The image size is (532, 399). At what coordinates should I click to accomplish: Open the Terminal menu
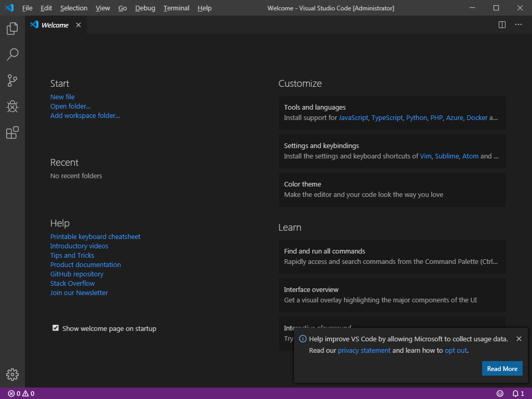coord(177,8)
